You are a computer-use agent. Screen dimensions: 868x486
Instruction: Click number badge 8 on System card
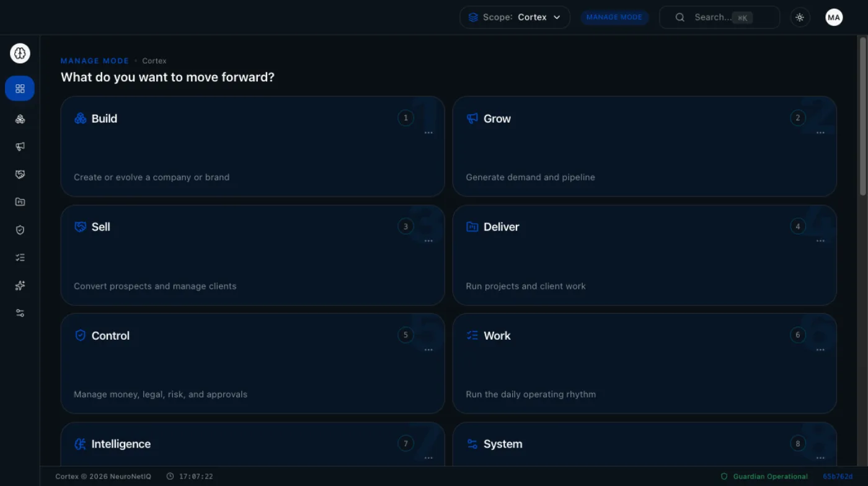[798, 443]
